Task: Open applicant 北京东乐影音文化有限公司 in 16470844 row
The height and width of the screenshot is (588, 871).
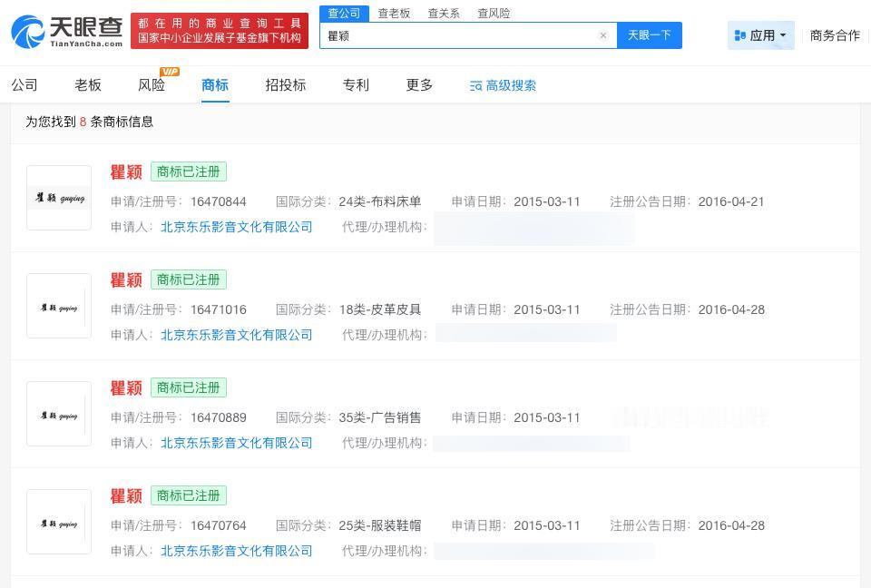Action: 237,227
